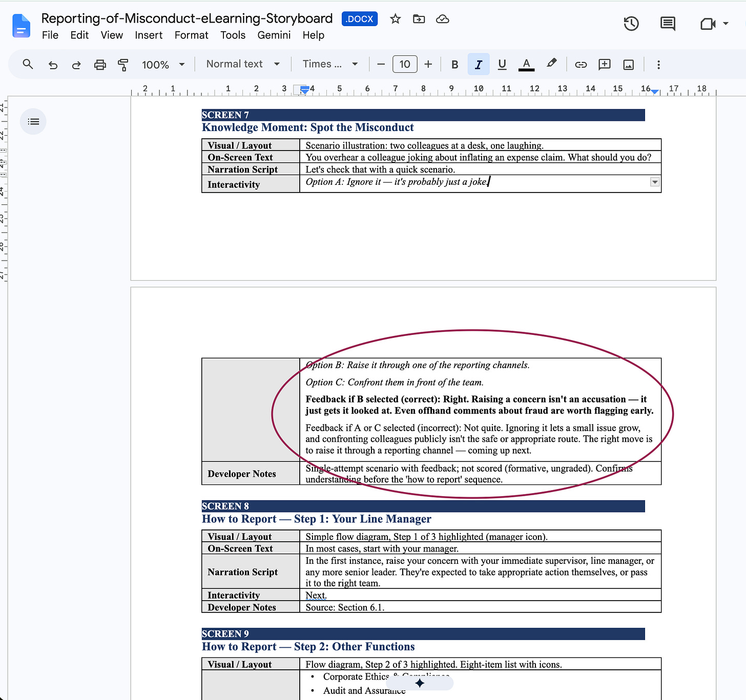Open the Format menu
The width and height of the screenshot is (746, 700).
pyautogui.click(x=191, y=35)
